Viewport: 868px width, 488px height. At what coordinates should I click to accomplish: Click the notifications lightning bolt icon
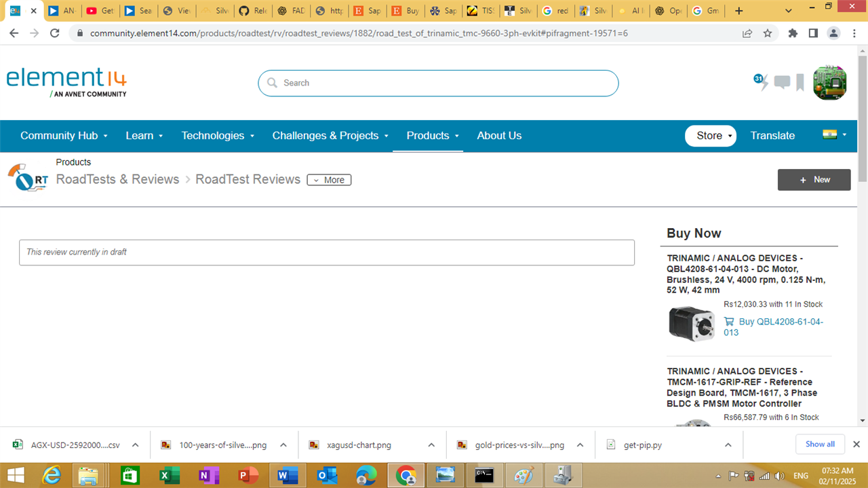pos(764,83)
